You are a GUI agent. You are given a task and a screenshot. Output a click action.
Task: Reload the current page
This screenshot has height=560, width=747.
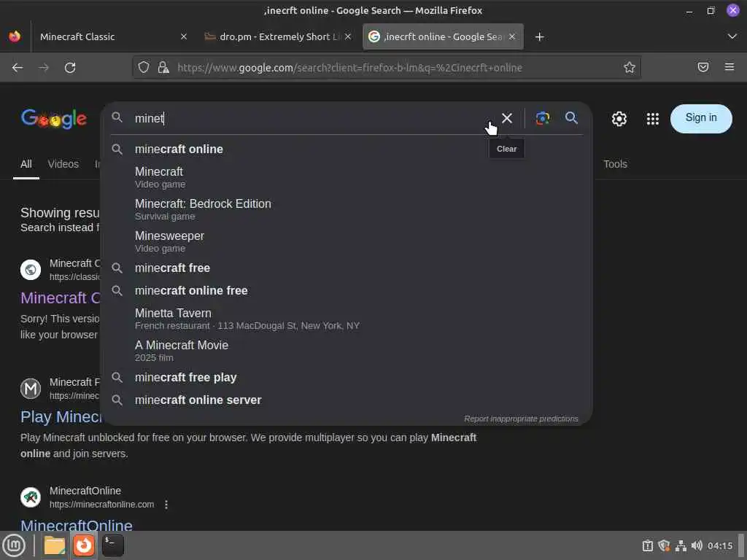(x=70, y=68)
